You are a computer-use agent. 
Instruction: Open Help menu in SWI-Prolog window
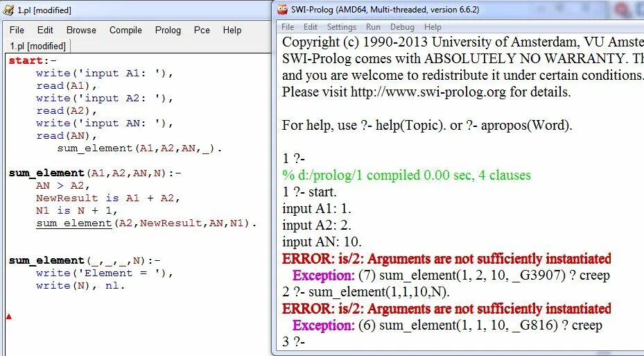click(433, 27)
